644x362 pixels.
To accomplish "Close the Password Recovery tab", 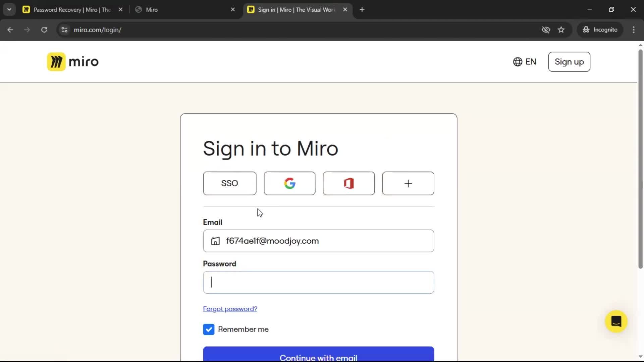I will 121,10.
